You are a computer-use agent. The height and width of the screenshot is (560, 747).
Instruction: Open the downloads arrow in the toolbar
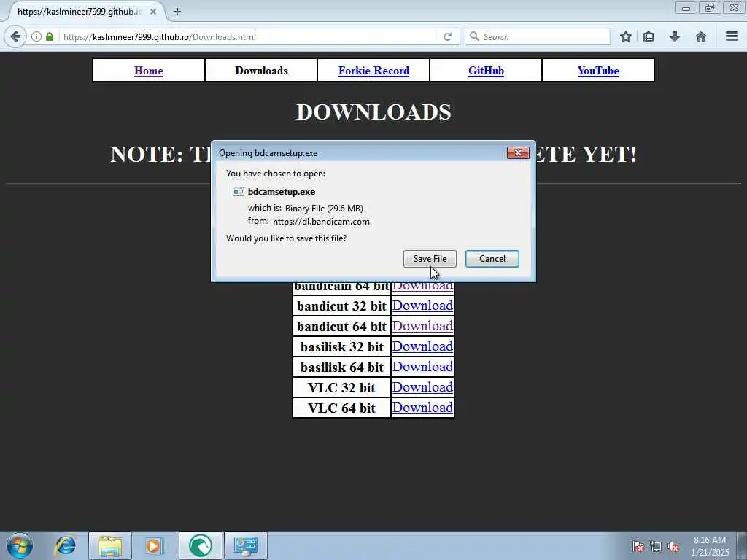point(675,36)
